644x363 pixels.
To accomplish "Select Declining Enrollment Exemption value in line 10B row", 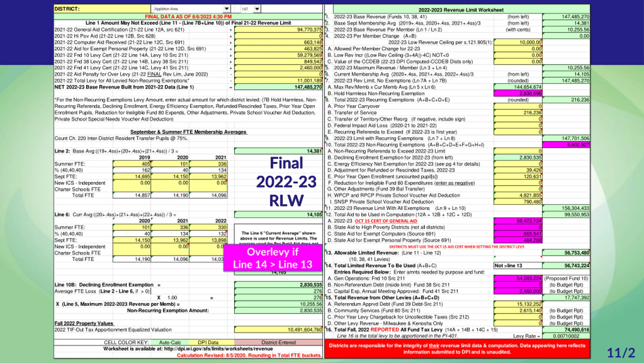I will (x=518, y=158).
